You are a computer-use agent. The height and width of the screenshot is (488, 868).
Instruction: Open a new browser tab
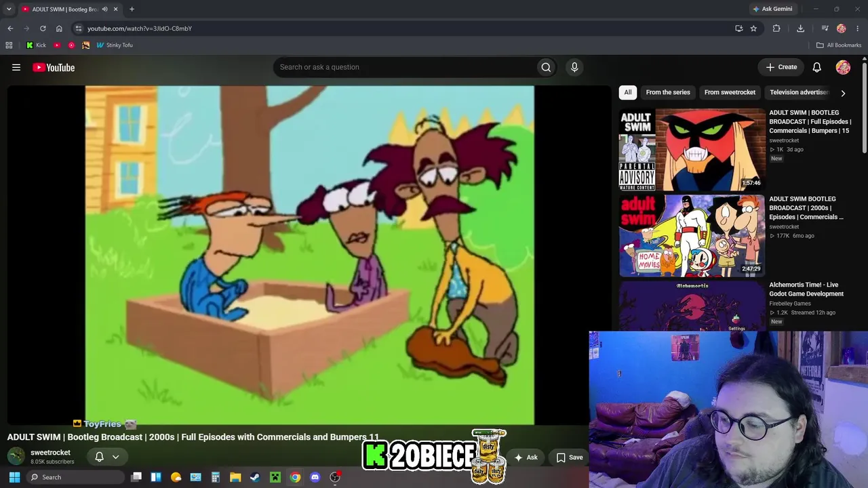[132, 9]
